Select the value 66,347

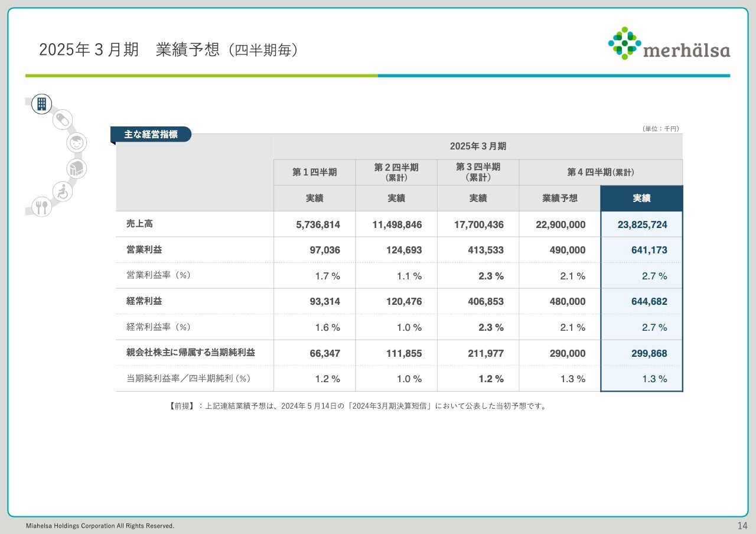coord(325,354)
